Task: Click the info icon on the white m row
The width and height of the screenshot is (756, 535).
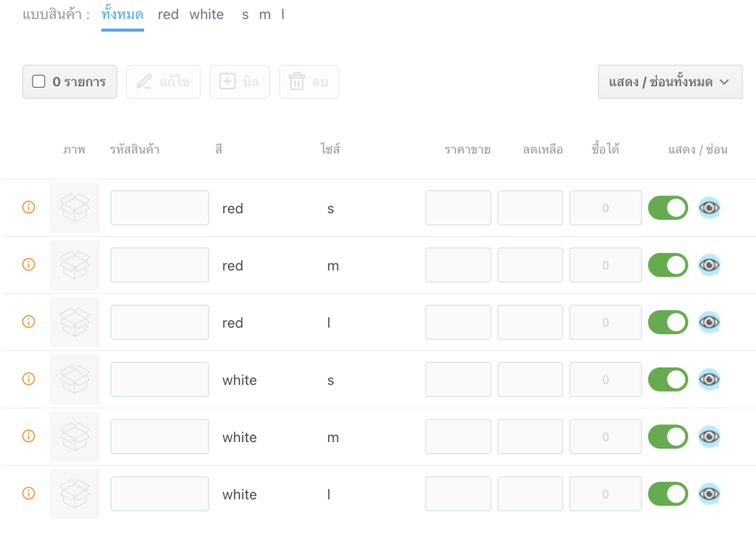Action: (29, 436)
